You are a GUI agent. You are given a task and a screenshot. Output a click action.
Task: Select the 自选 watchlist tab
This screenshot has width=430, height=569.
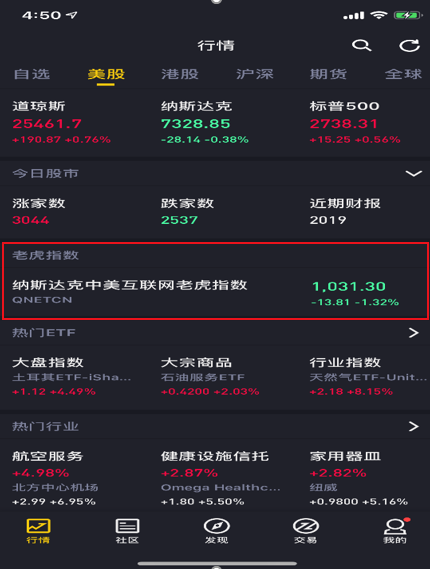32,74
